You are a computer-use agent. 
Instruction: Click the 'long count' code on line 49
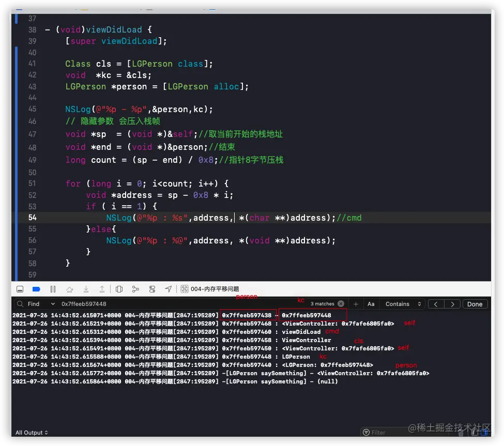[174, 160]
